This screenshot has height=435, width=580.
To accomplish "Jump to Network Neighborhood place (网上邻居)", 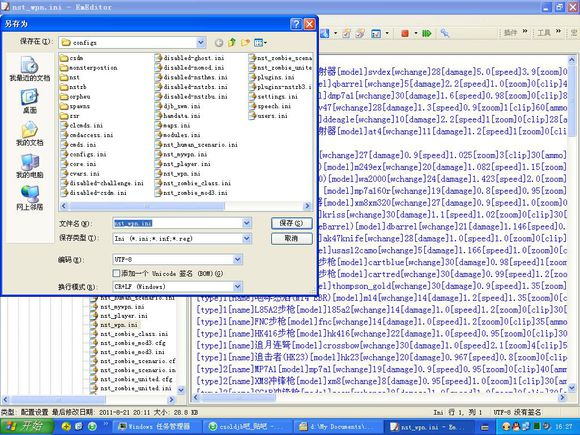I will tap(30, 198).
